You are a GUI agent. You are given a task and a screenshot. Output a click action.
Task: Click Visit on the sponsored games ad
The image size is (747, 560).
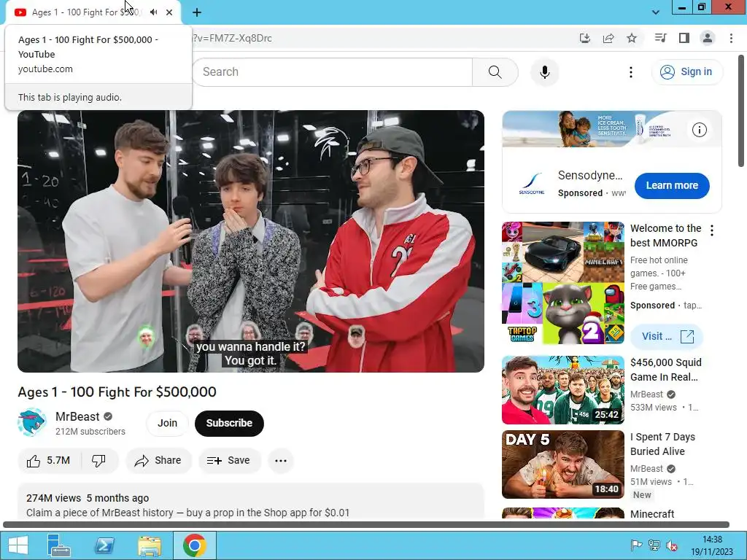(x=667, y=336)
